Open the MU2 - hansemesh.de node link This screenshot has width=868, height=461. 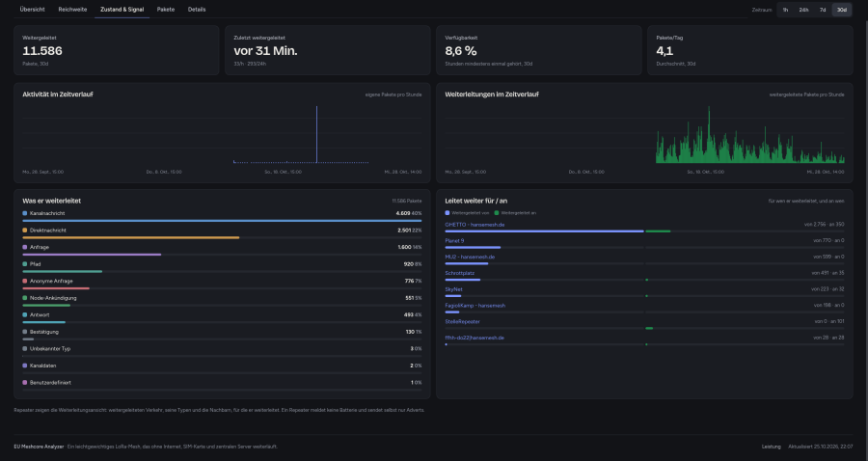click(x=470, y=257)
